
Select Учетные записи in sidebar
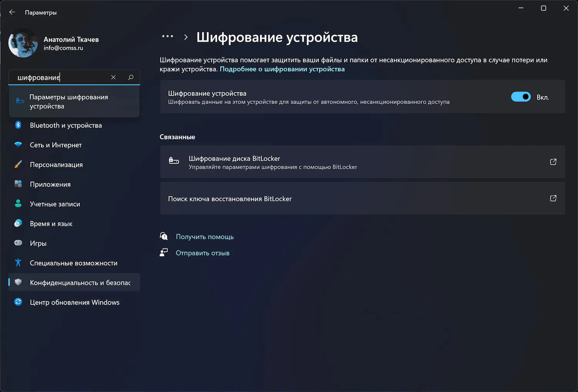click(x=74, y=204)
